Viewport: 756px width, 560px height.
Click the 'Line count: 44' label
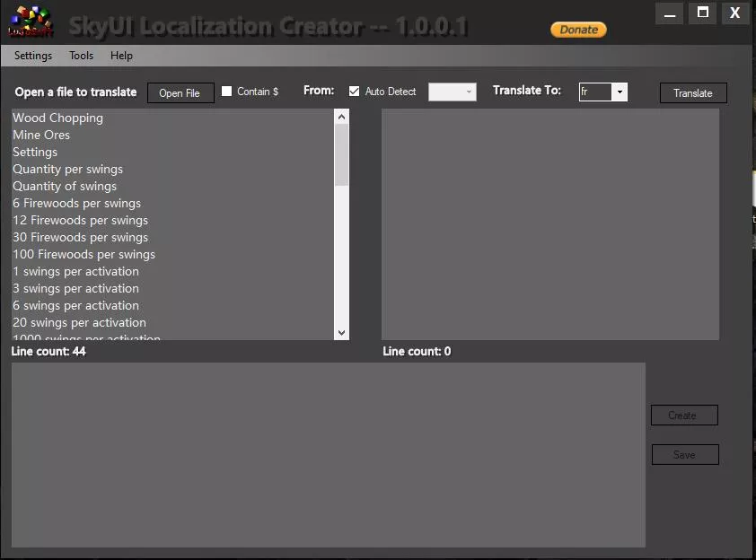(48, 351)
